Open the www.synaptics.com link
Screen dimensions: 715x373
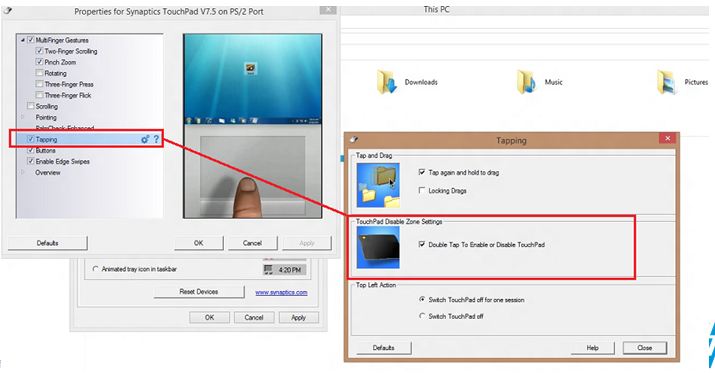click(x=281, y=292)
